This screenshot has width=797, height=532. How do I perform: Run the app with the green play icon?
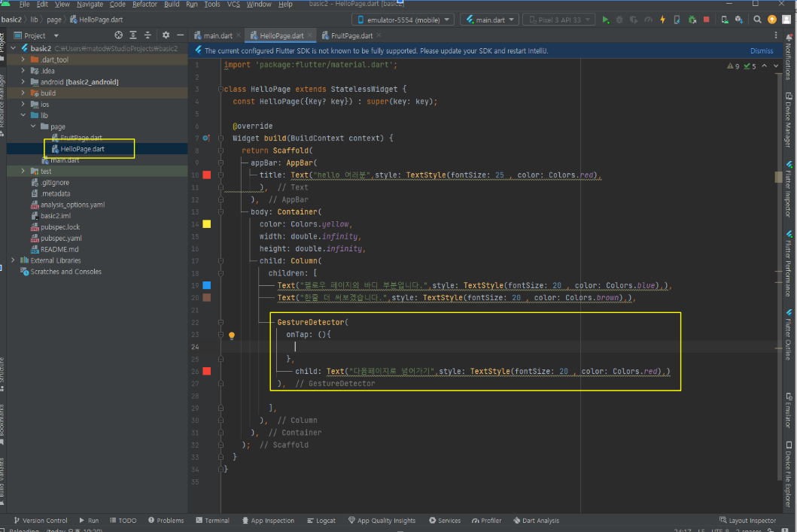pyautogui.click(x=605, y=20)
